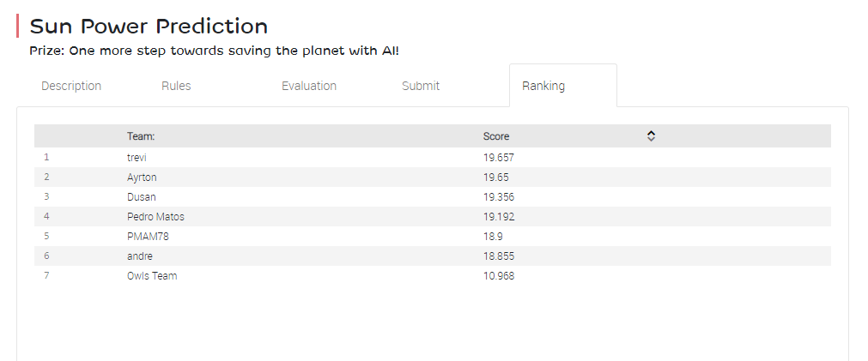
Task: Open the Evaluation tab
Action: click(309, 86)
